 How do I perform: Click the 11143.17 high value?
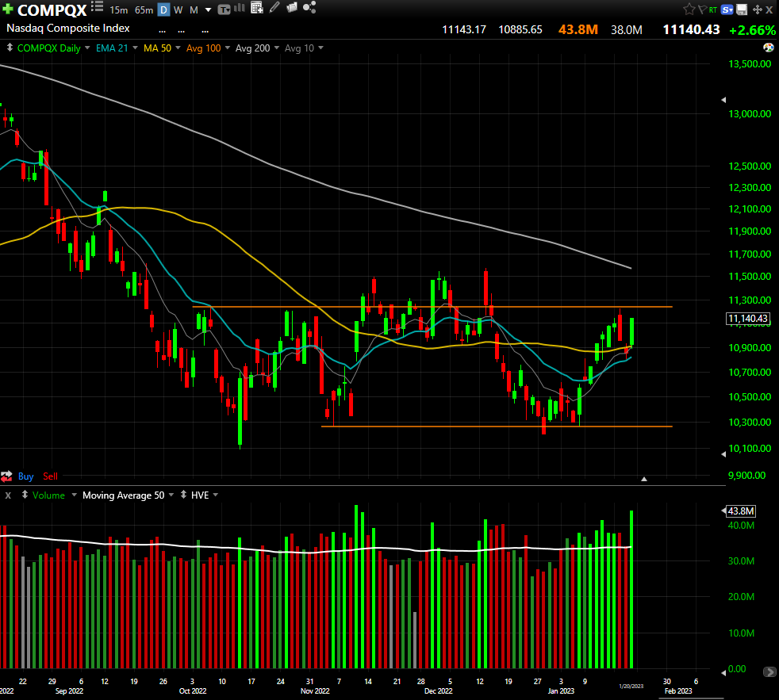(464, 30)
